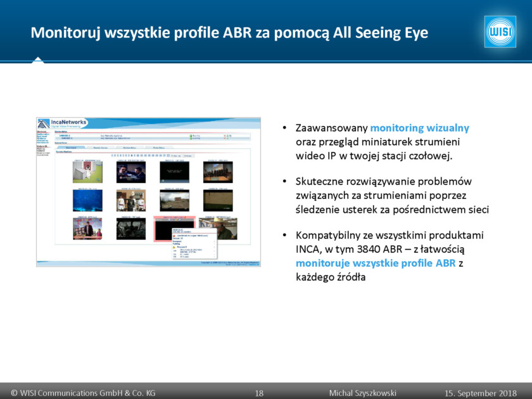Select the thumbnail of the man in cowboy hat

pyautogui.click(x=218, y=228)
